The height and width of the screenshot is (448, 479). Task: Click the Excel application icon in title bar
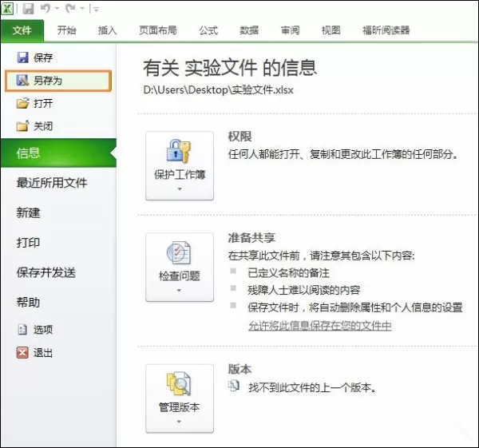click(7, 9)
